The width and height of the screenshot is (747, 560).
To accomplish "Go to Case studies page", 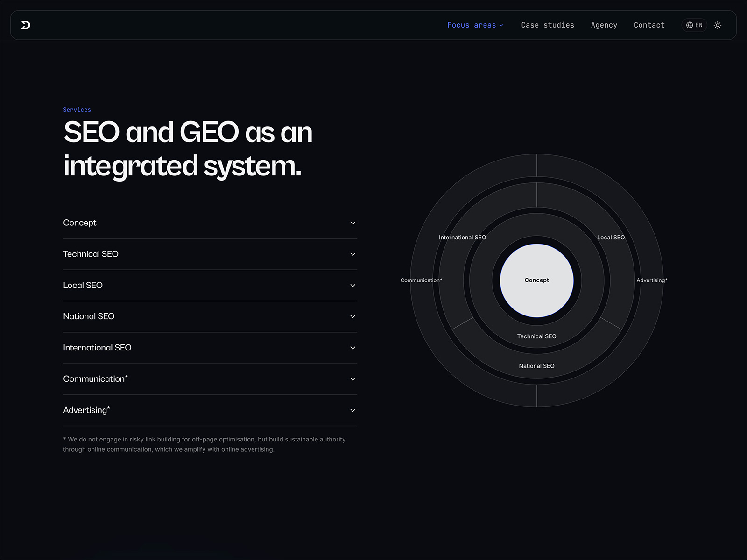I will pos(548,25).
